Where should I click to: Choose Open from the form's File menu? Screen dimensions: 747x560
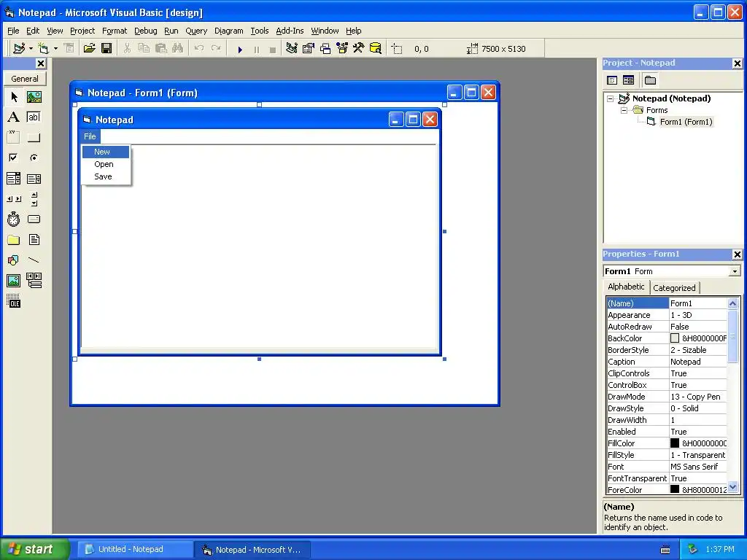106,164
